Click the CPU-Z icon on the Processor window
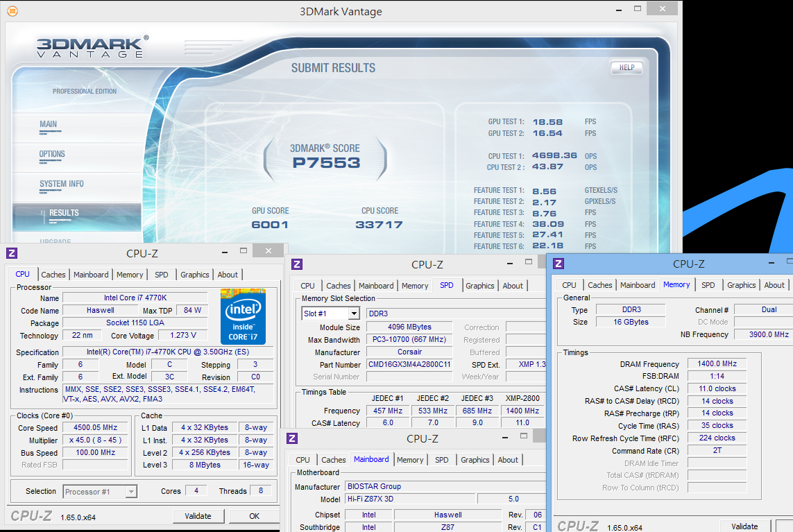Viewport: 793px width, 532px height. tap(12, 253)
